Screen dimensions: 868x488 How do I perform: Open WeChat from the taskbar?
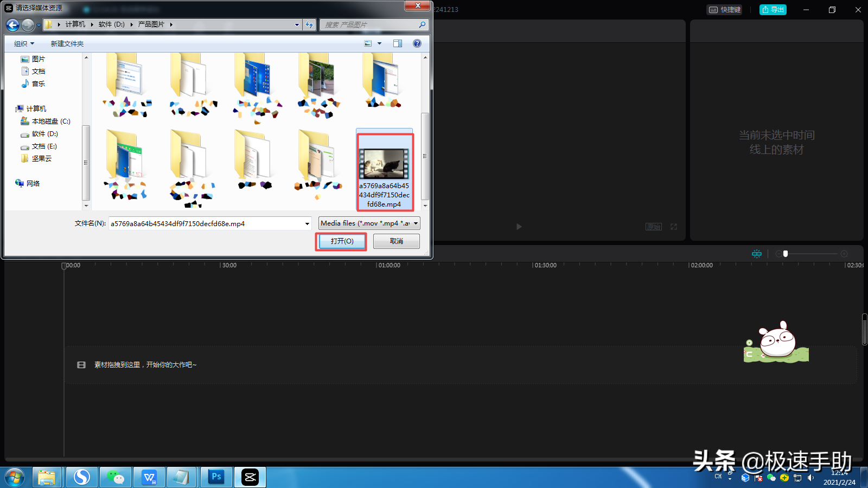point(116,478)
